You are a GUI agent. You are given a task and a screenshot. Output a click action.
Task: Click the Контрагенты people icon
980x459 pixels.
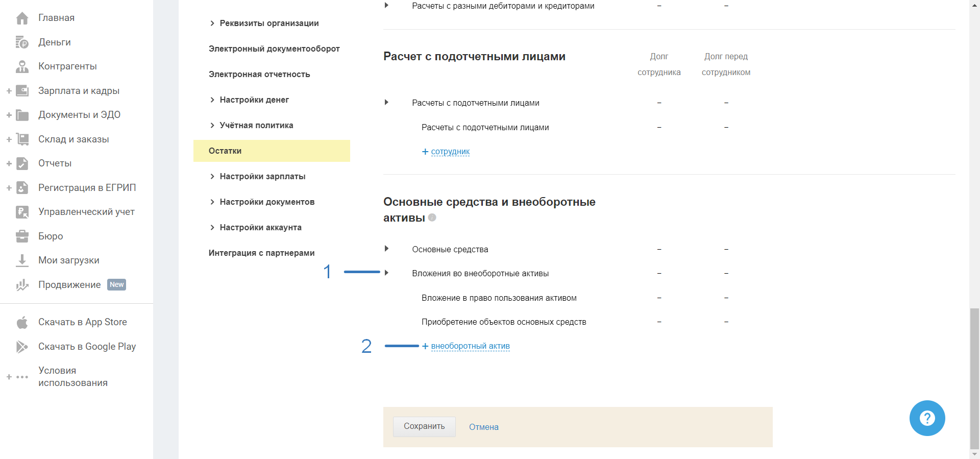click(22, 66)
